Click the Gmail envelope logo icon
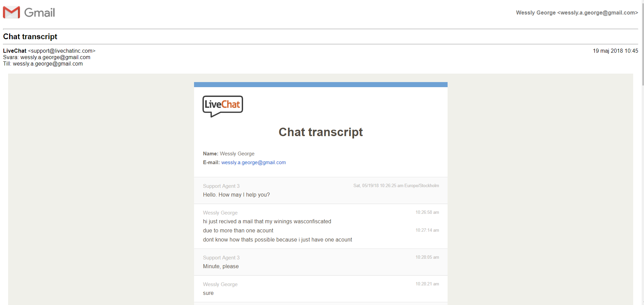This screenshot has width=644, height=305. pyautogui.click(x=11, y=12)
